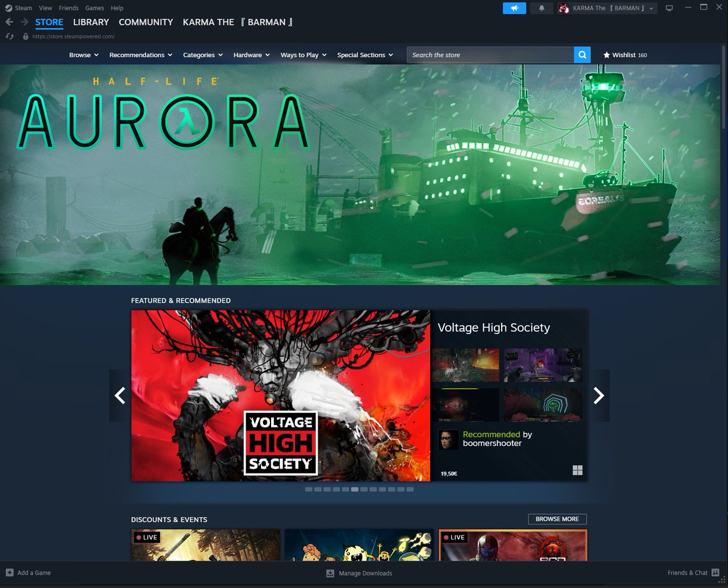Select the last carousel page dot

click(410, 489)
